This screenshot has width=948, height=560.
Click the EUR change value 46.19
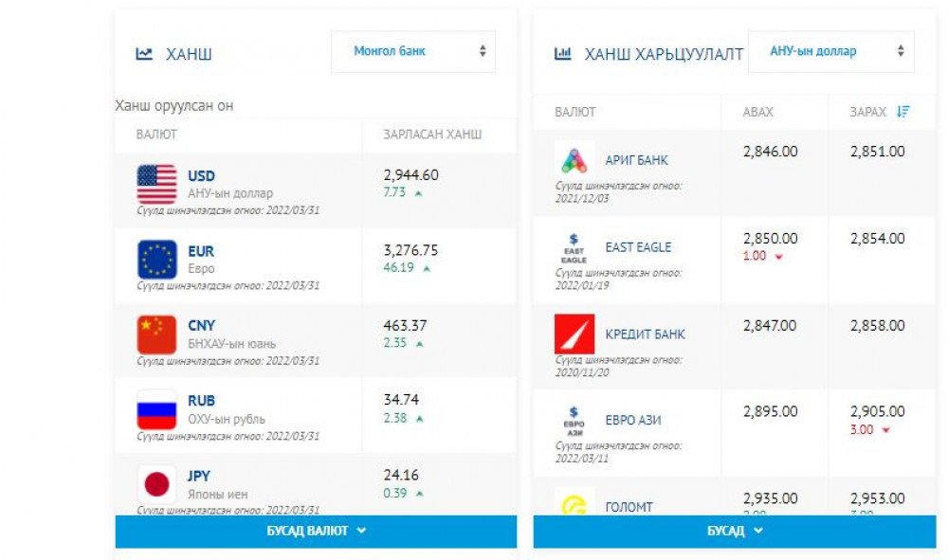pos(398,267)
